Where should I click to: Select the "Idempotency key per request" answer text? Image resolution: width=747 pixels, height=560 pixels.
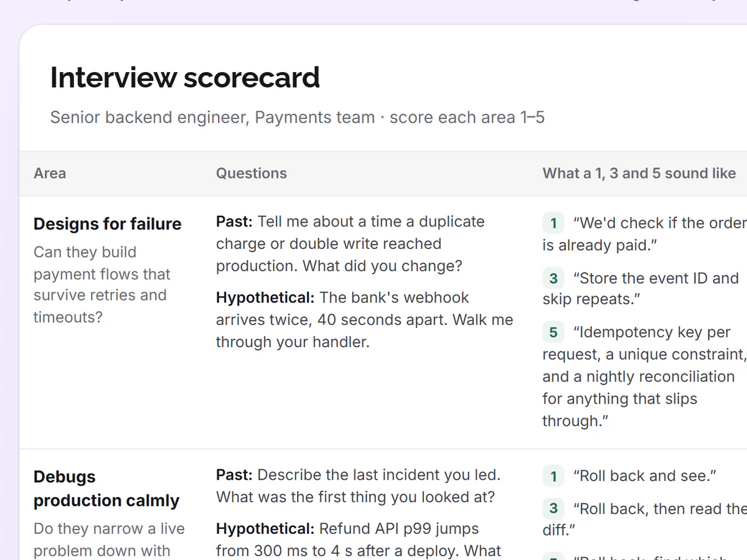644,376
